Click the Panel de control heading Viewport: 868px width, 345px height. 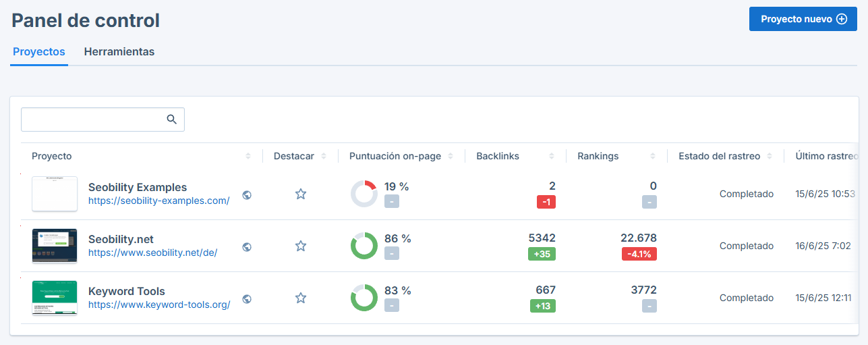[x=86, y=20]
